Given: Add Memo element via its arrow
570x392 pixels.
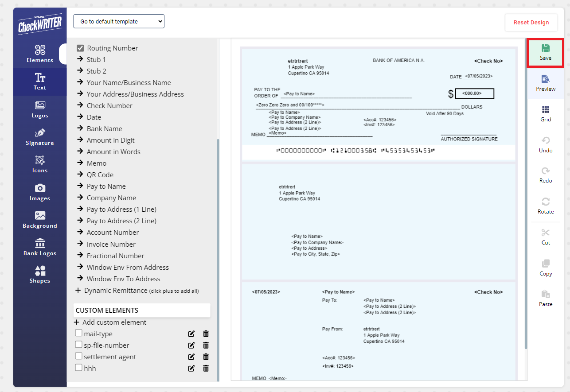Looking at the screenshot, I should (x=80, y=163).
